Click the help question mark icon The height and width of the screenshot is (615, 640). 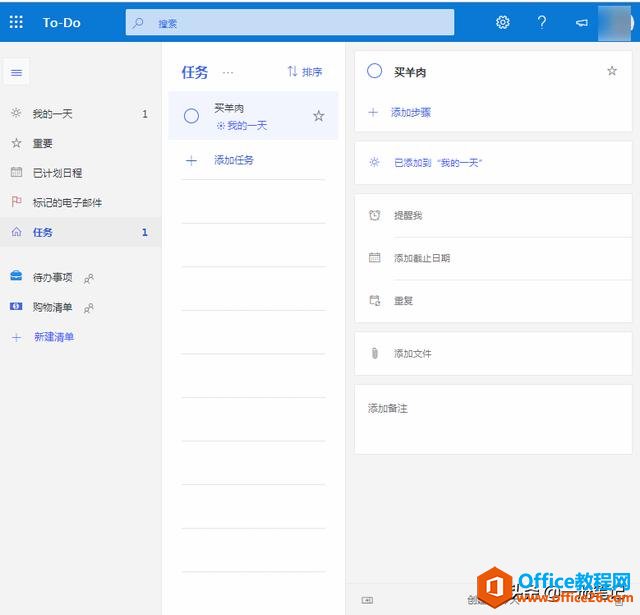pyautogui.click(x=542, y=22)
